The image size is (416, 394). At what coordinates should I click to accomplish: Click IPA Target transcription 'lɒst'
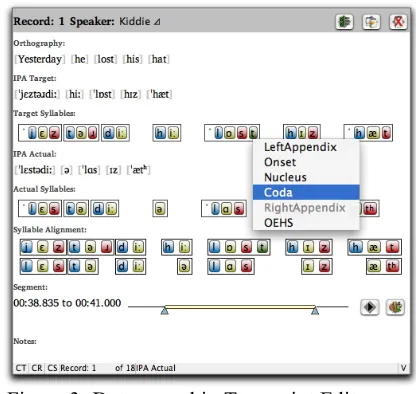(102, 94)
